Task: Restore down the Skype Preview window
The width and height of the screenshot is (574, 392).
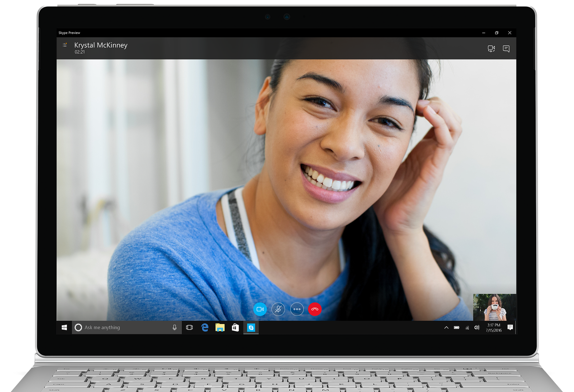Action: [x=497, y=33]
